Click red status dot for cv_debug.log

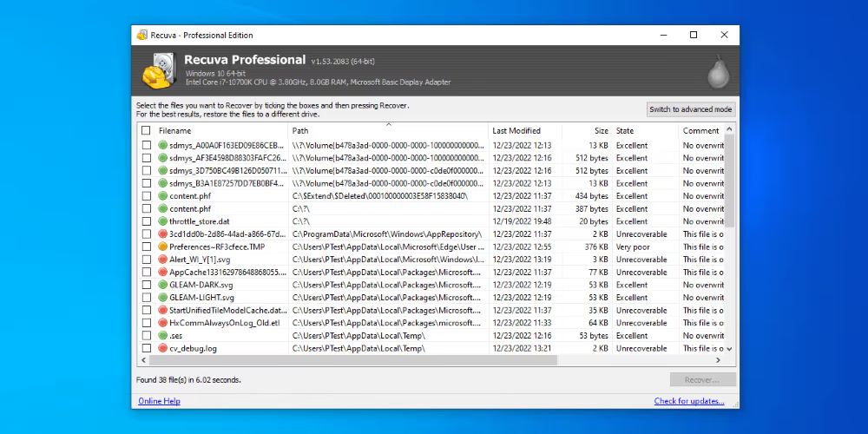click(x=162, y=348)
